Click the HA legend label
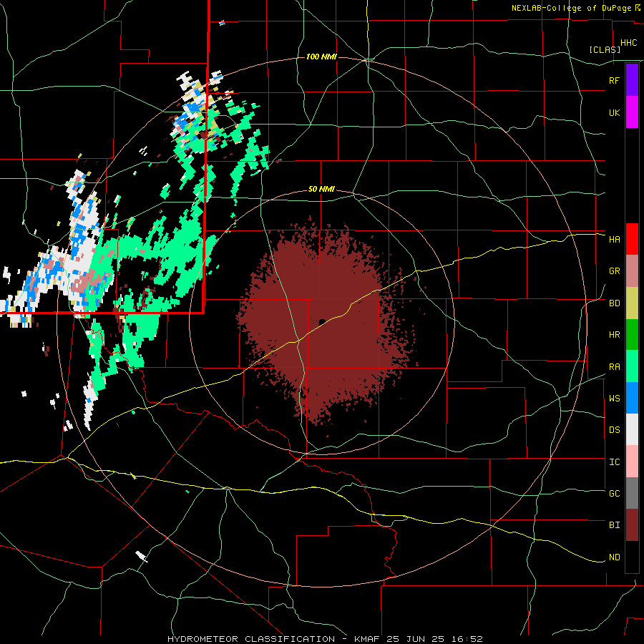 pos(614,239)
